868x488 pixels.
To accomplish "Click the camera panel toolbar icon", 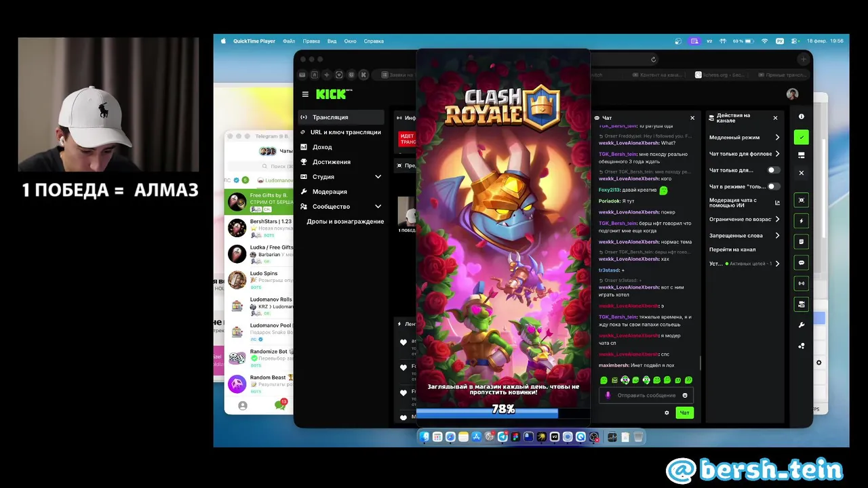I will [801, 304].
